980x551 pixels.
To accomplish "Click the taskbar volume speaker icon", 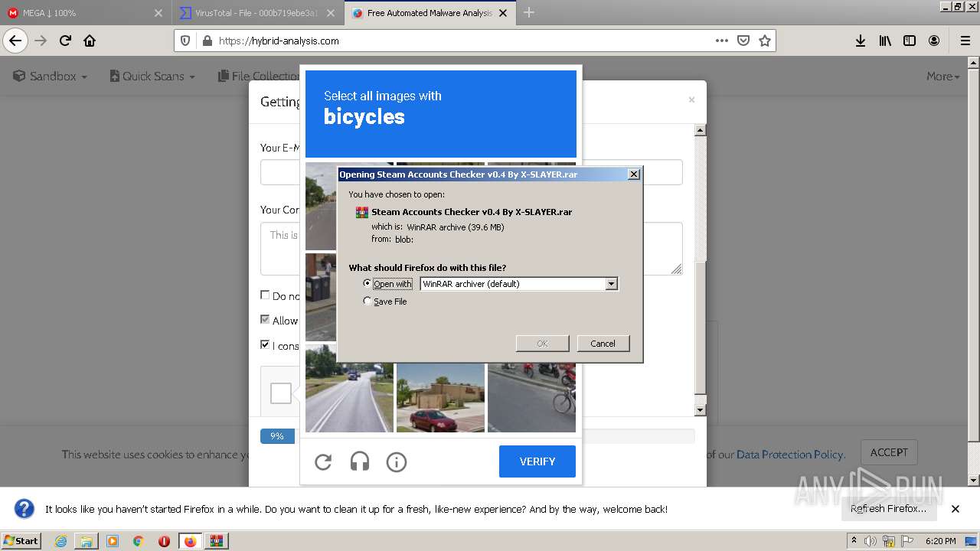I will click(x=871, y=541).
